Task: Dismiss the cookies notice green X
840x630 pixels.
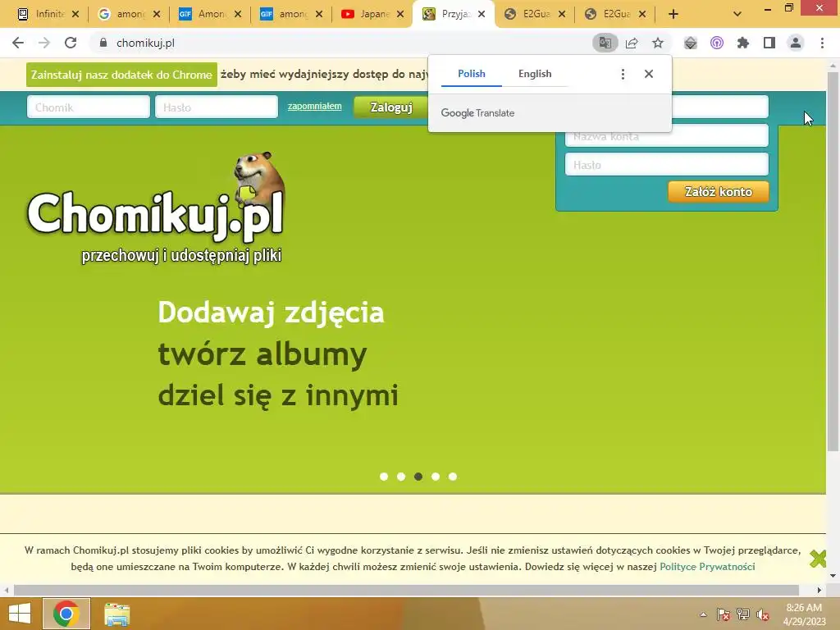Action: [x=818, y=559]
